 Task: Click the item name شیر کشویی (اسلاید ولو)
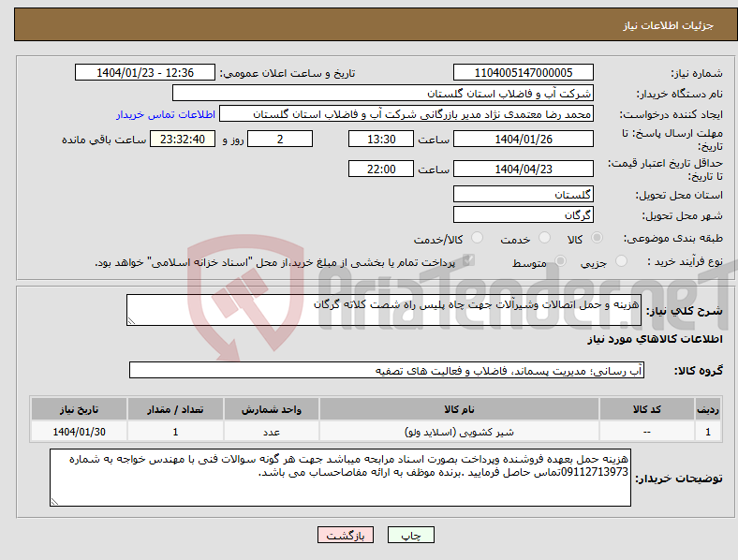(x=459, y=432)
